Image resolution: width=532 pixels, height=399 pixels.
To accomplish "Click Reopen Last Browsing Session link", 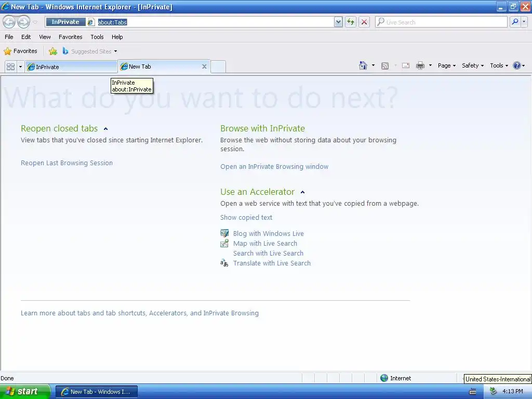I will (66, 163).
